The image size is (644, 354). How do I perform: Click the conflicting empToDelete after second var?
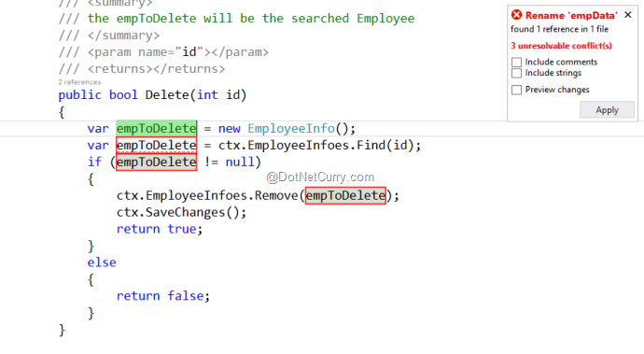click(157, 145)
